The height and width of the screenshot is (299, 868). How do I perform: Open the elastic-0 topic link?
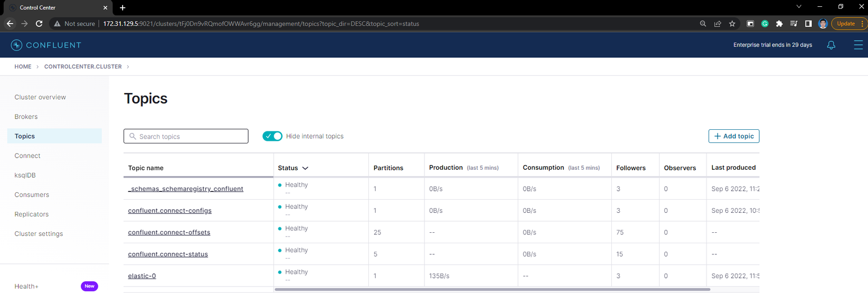tap(142, 276)
